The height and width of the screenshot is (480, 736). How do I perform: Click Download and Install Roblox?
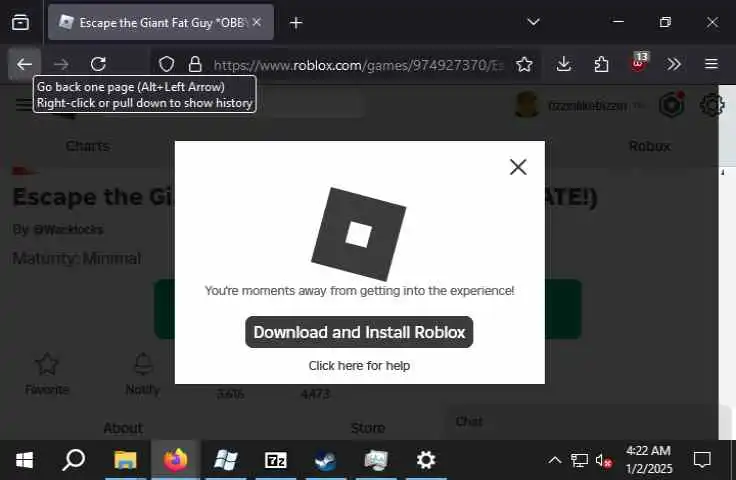[359, 332]
